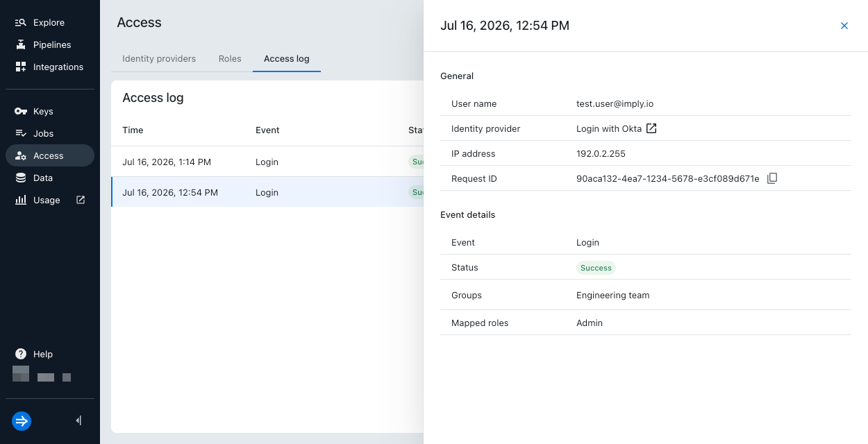Viewport: 868px width, 444px height.
Task: Click the Usage bar chart icon
Action: pos(21,200)
